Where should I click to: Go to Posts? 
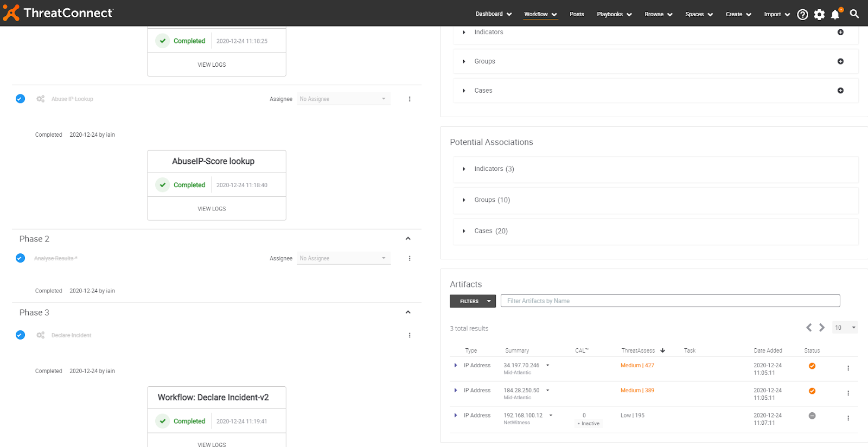(577, 15)
